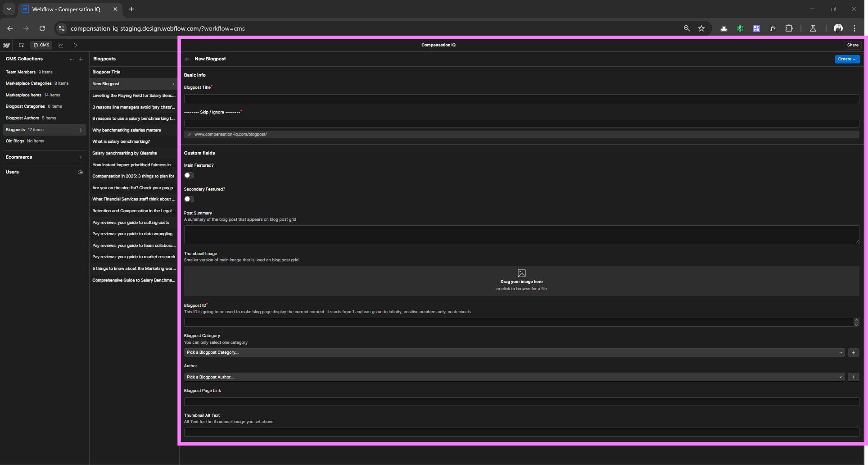Go back in browser history

[10, 28]
